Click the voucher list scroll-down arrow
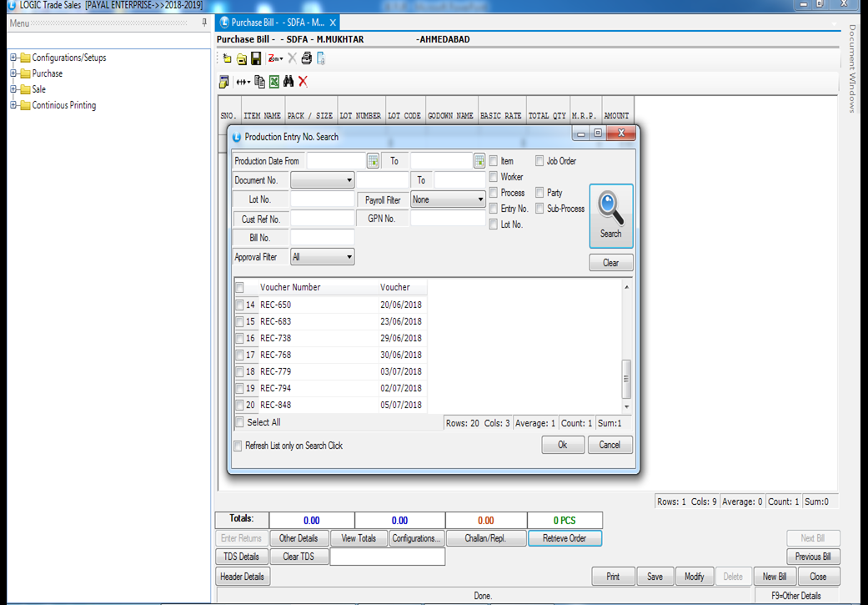Viewport: 868px width, 605px height. coord(627,406)
